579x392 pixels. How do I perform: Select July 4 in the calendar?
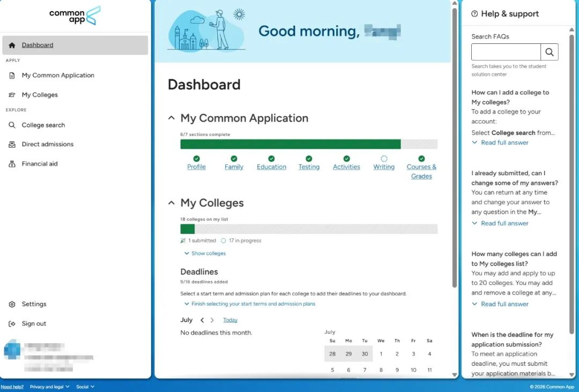(429, 354)
